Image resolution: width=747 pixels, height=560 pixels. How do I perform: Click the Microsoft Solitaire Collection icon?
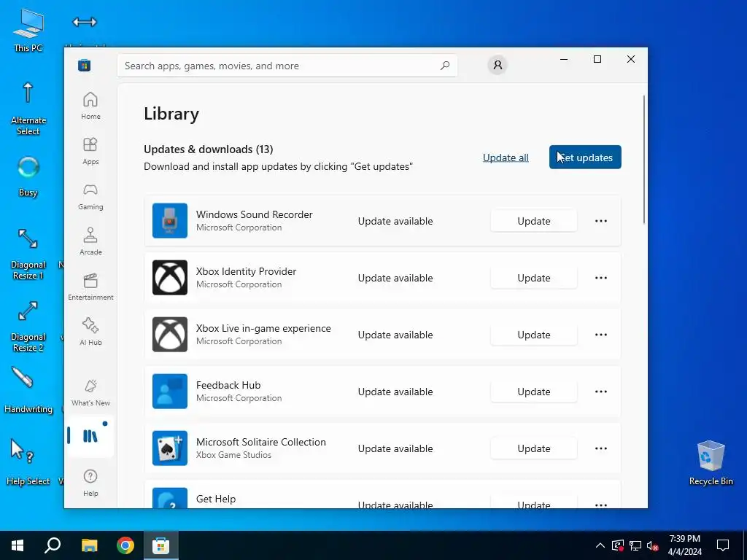pos(169,448)
